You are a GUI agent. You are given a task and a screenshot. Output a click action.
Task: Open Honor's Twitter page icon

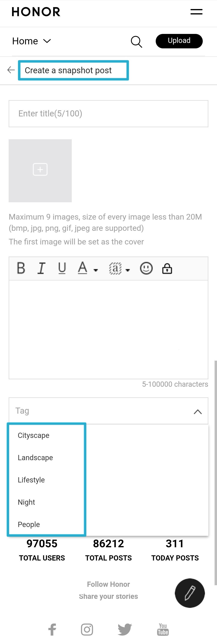tap(125, 629)
